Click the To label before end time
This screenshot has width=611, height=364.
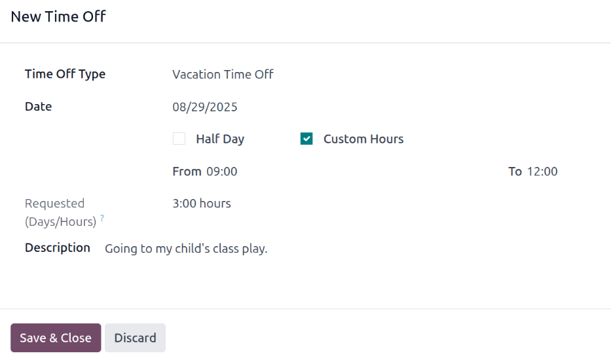click(x=515, y=172)
